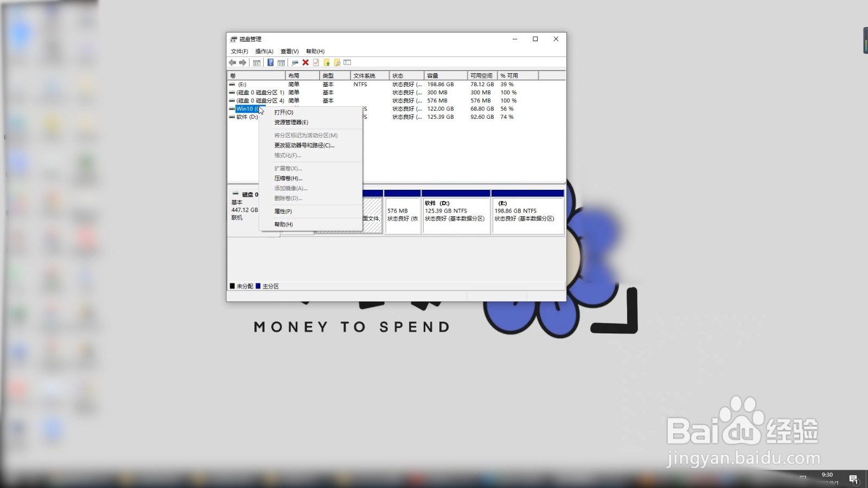Click the 9:30 taskbar clock
This screenshot has width=868, height=488.
point(827,475)
